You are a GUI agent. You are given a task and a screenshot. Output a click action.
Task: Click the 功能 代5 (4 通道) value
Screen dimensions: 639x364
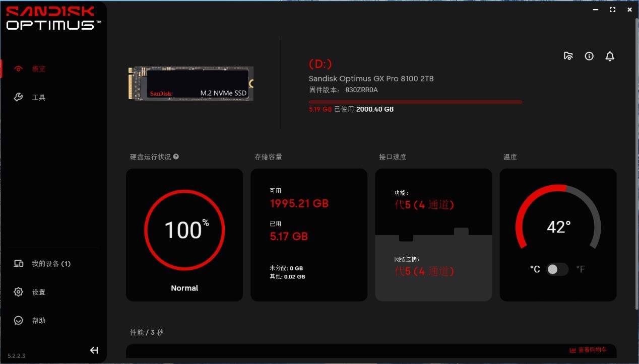tap(424, 205)
